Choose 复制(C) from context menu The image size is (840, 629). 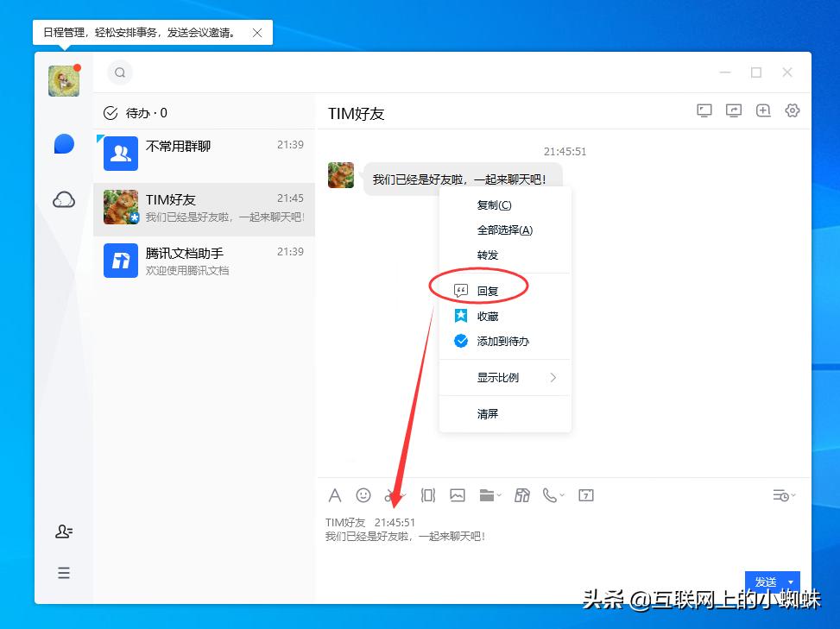[505, 205]
